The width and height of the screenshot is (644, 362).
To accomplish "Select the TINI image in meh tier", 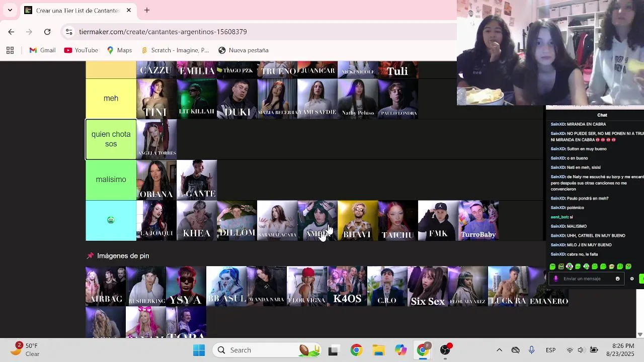I will [156, 99].
